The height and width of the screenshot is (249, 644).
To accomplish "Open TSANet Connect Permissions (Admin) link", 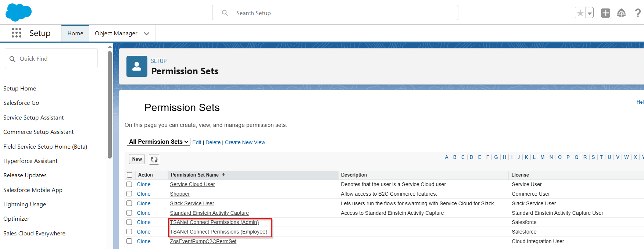I will click(214, 222).
